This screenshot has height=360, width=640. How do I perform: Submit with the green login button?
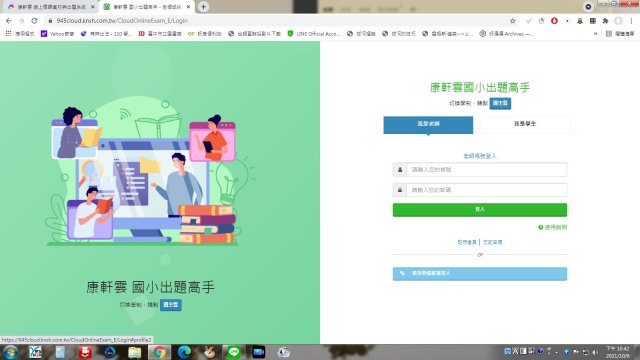480,209
